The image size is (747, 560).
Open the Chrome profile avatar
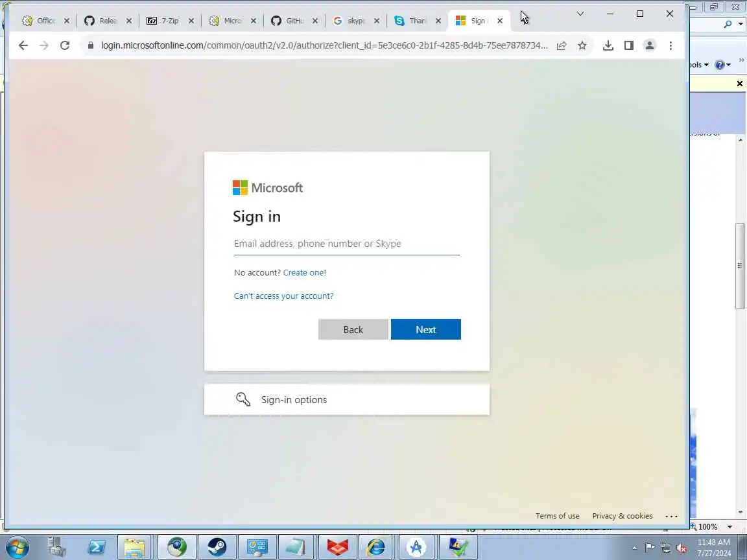click(x=649, y=45)
